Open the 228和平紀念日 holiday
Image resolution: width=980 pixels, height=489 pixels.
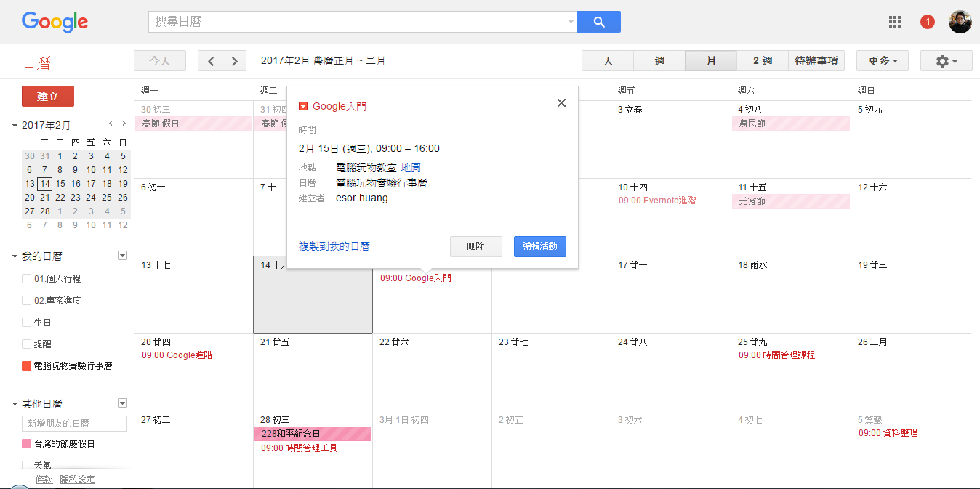coord(313,434)
